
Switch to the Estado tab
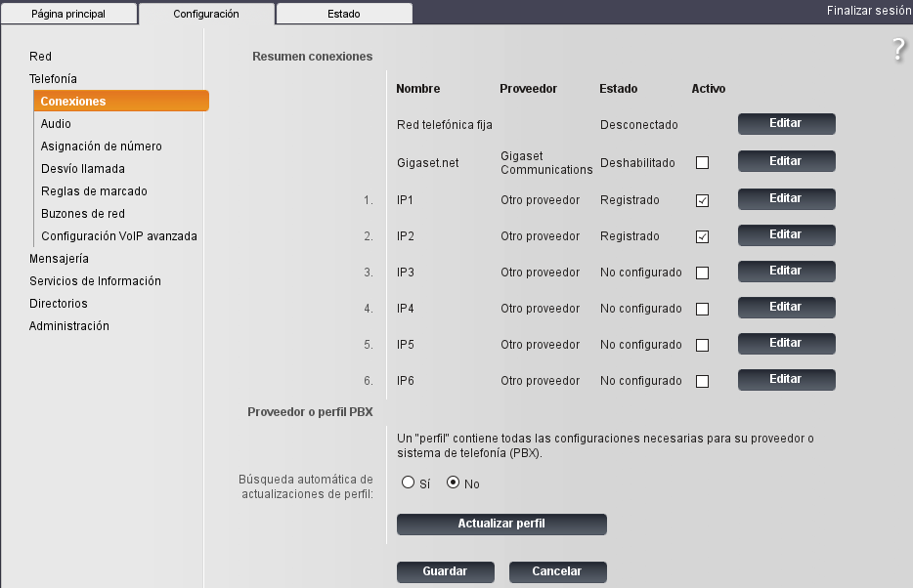tap(343, 15)
